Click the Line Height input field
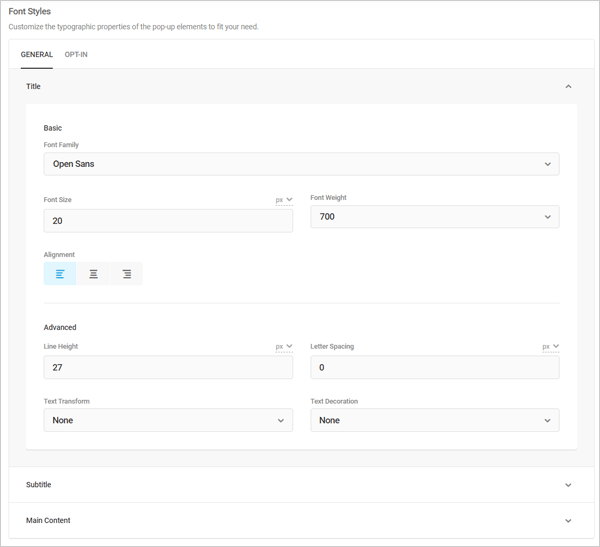This screenshot has height=547, width=600. point(168,368)
